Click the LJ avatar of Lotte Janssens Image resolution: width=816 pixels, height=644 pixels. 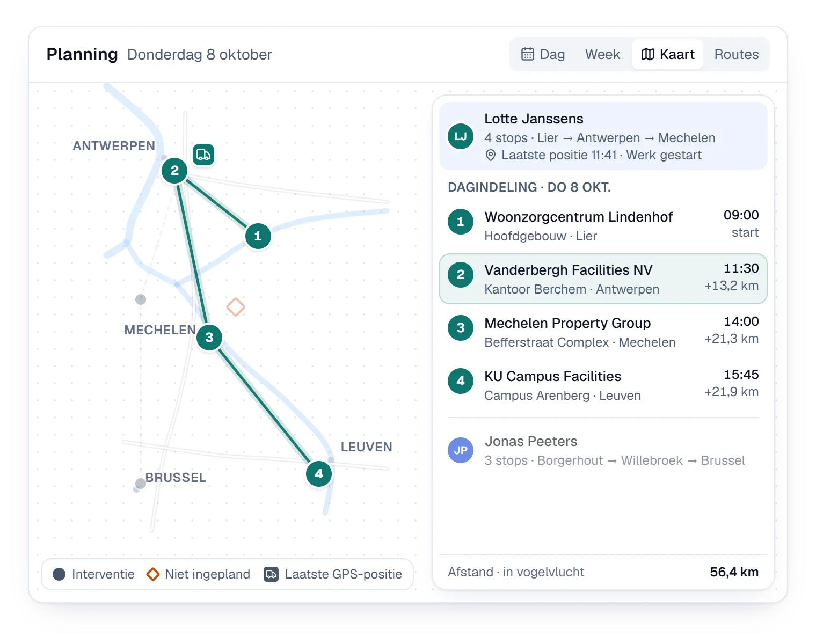tap(461, 136)
